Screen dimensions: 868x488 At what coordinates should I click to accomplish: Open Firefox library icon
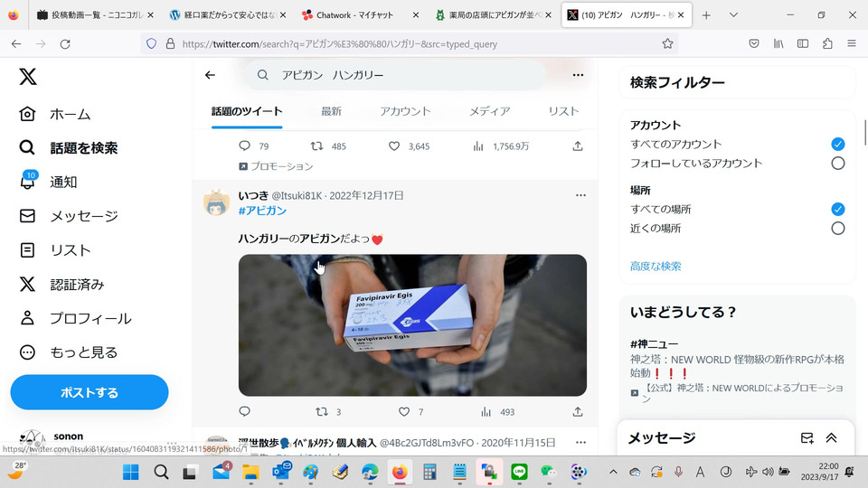pos(778,43)
